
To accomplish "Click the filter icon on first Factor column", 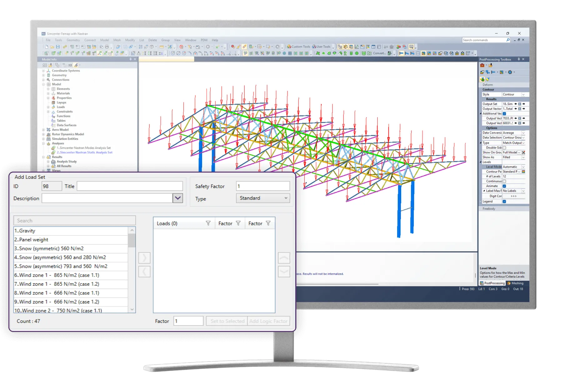I will [238, 223].
